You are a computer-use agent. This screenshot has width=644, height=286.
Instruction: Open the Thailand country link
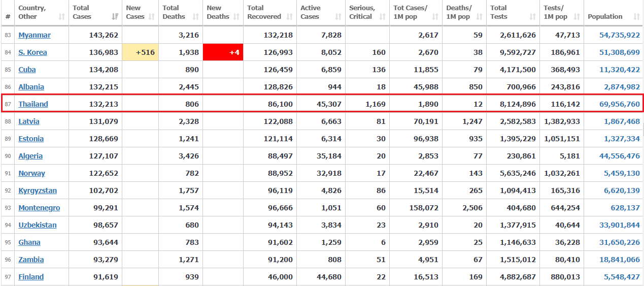(x=33, y=104)
